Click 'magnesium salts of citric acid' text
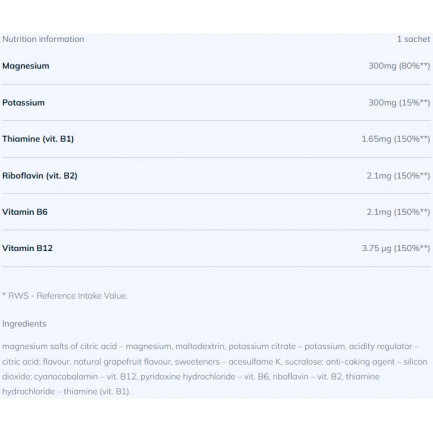 click(59, 346)
